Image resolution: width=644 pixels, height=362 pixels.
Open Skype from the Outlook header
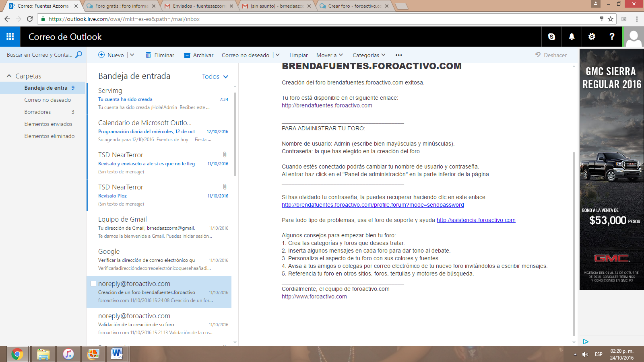tap(551, 37)
